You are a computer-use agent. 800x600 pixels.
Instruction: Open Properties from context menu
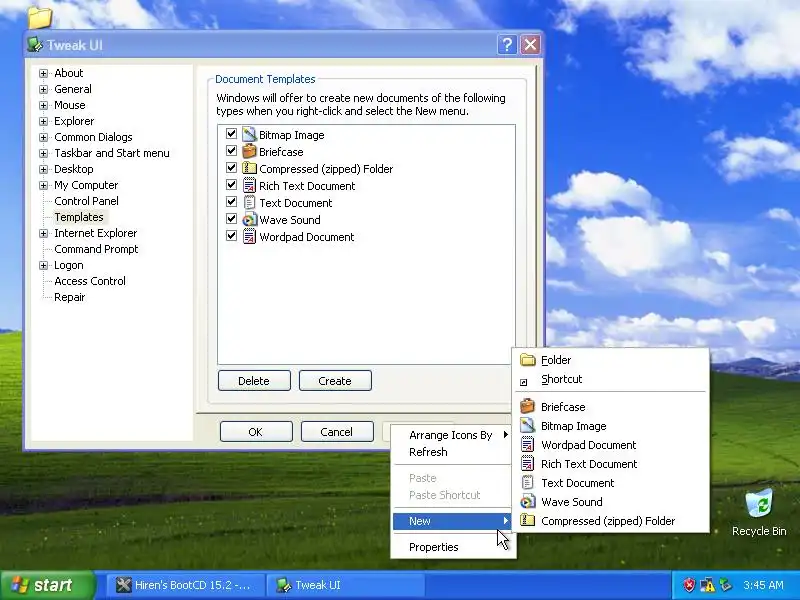pyautogui.click(x=454, y=547)
